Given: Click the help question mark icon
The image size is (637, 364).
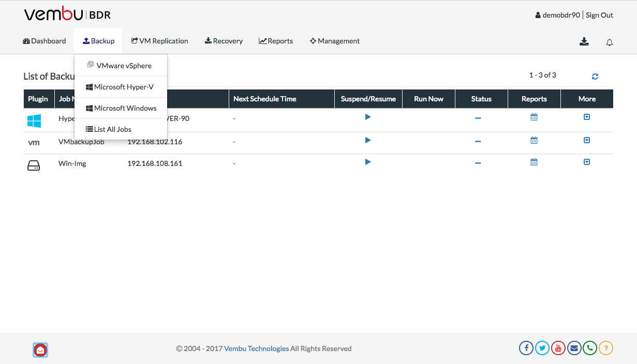Looking at the screenshot, I should (x=606, y=348).
